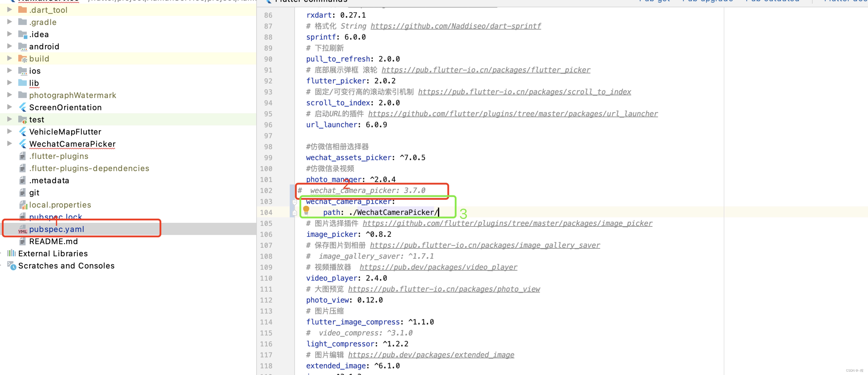Open the url_launcher GitHub link
Screen dimensions: 868x375
tap(513, 114)
